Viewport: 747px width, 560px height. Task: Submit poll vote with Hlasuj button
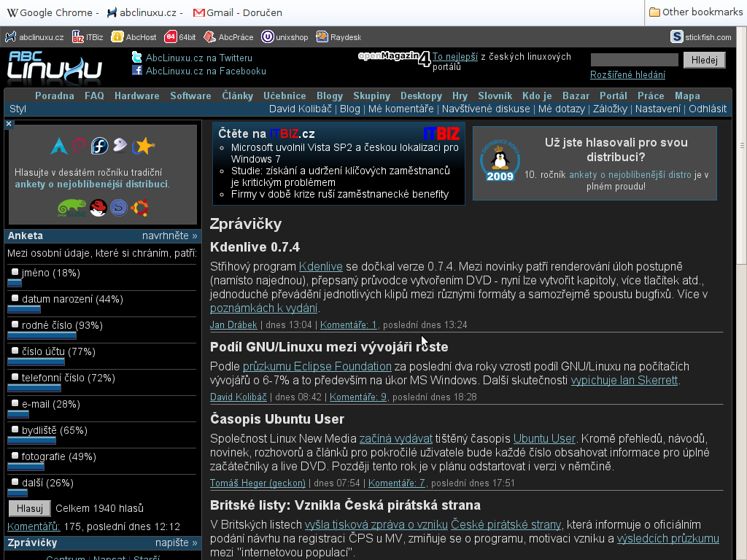click(29, 508)
